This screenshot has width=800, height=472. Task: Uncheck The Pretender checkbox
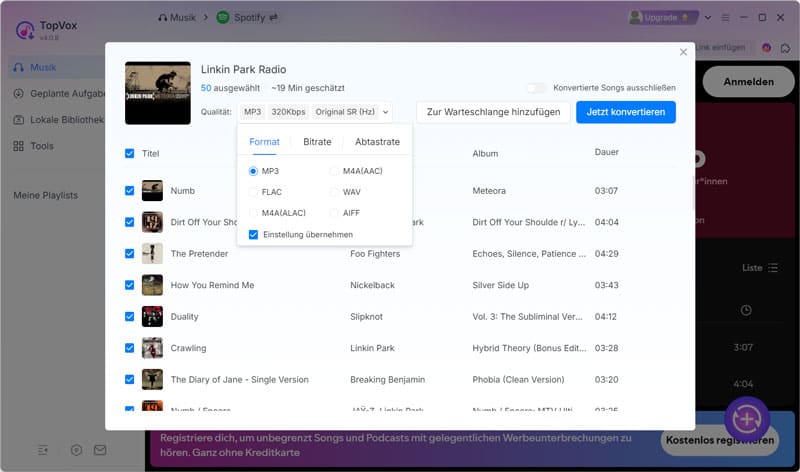pyautogui.click(x=130, y=254)
